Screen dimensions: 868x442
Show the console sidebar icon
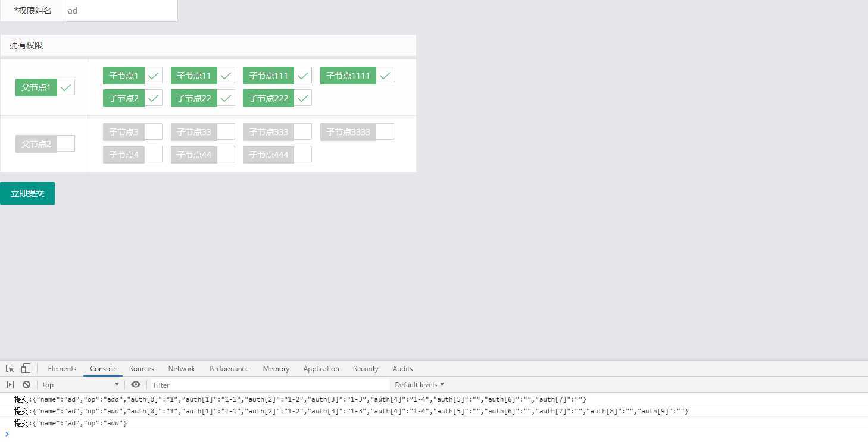pos(9,385)
